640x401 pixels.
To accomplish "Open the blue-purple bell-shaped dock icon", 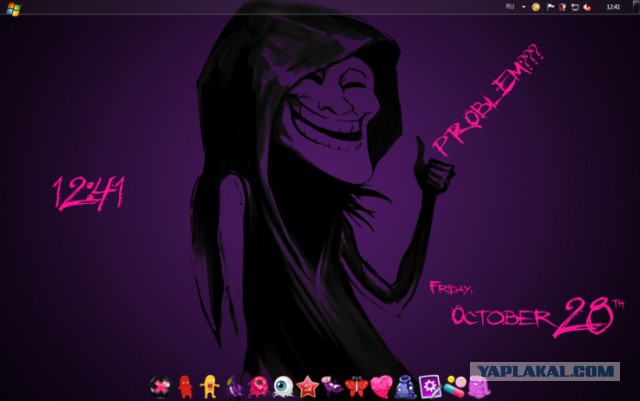I will coord(405,387).
